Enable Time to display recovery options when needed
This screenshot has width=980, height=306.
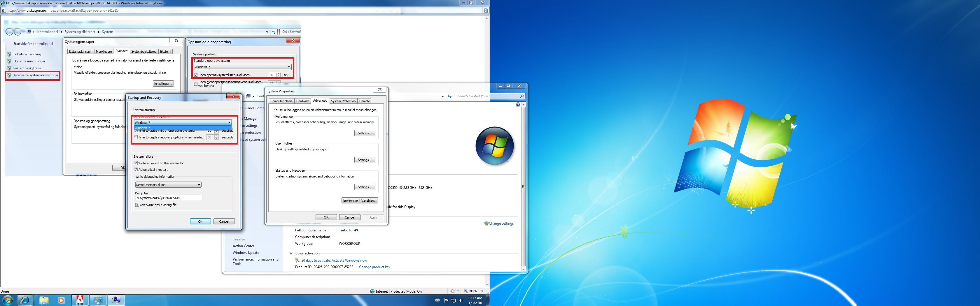point(136,137)
